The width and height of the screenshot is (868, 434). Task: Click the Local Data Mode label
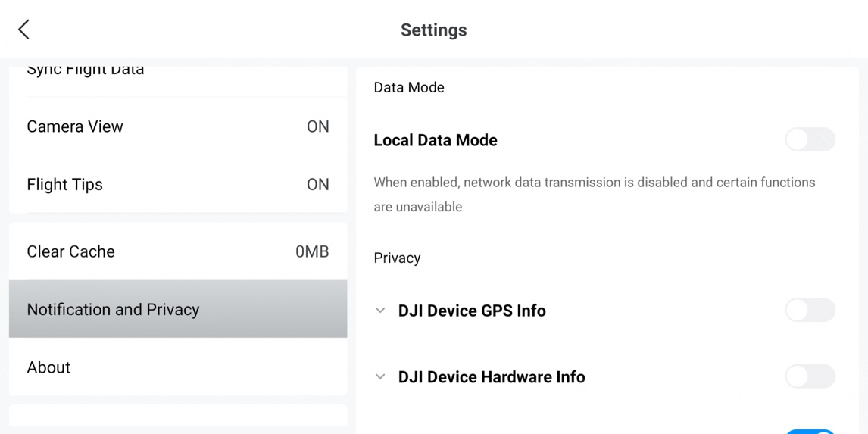tap(436, 140)
